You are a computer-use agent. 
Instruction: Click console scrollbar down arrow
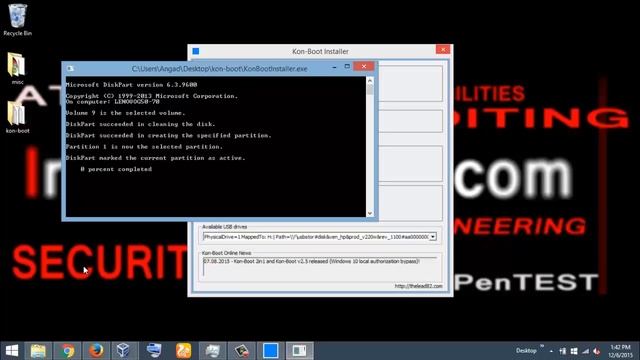click(370, 213)
